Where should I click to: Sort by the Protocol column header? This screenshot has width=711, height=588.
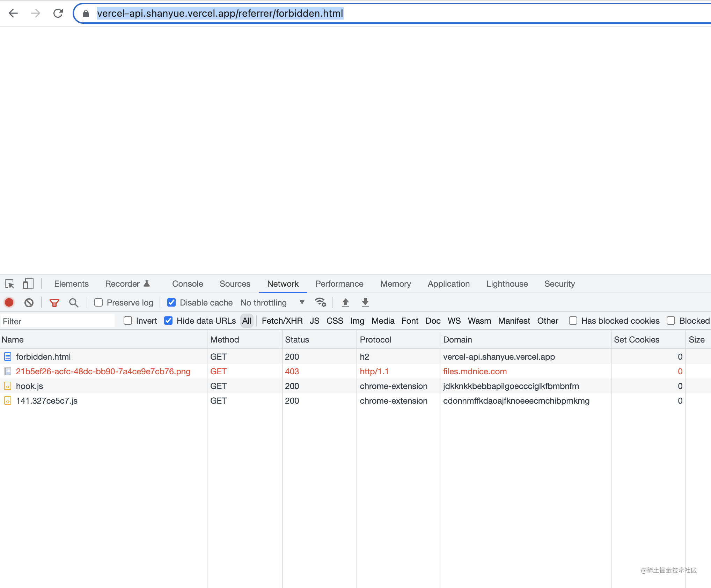click(x=398, y=339)
